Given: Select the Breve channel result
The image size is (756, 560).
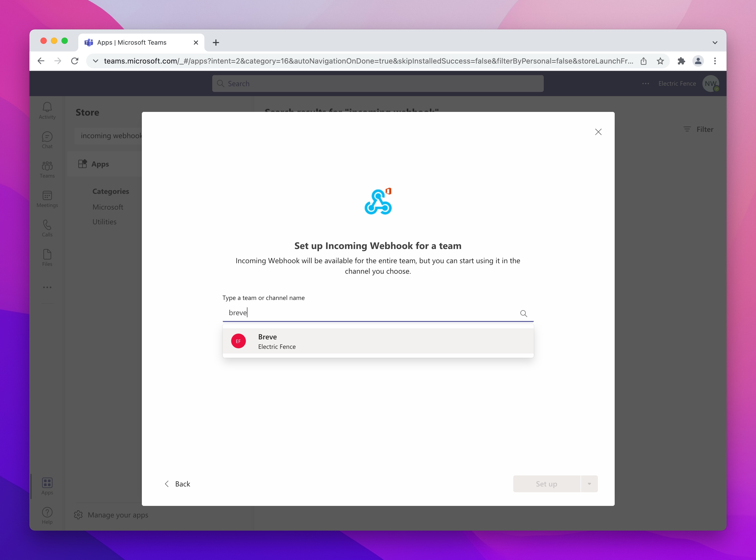Looking at the screenshot, I should pyautogui.click(x=378, y=341).
